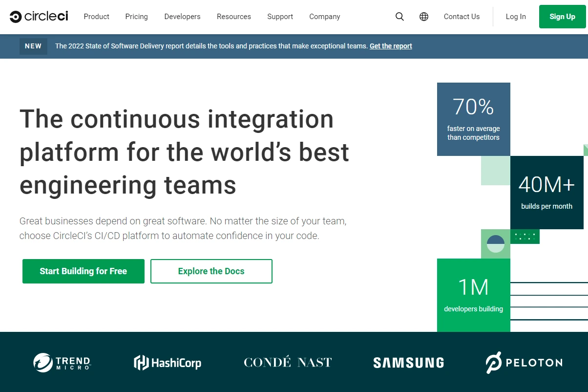Click the Samsung logo
The image size is (588, 392).
pyautogui.click(x=409, y=363)
